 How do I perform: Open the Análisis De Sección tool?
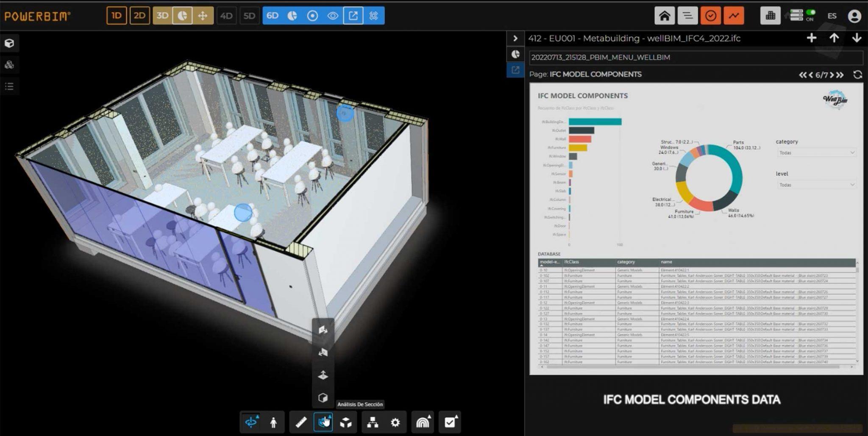tap(323, 422)
